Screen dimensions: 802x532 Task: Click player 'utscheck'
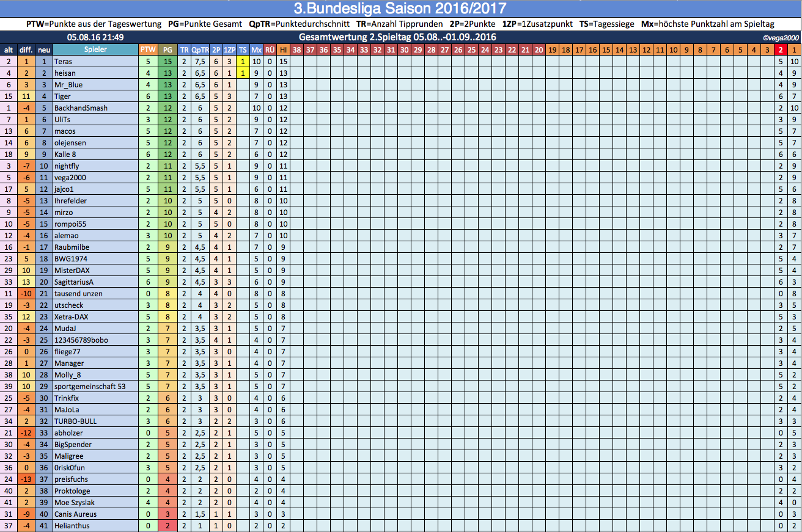point(95,305)
